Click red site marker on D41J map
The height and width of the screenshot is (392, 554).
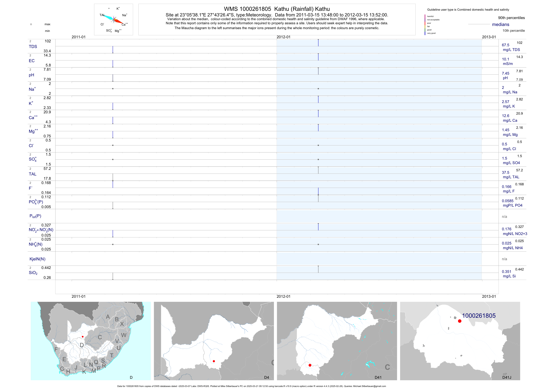click(x=459, y=321)
